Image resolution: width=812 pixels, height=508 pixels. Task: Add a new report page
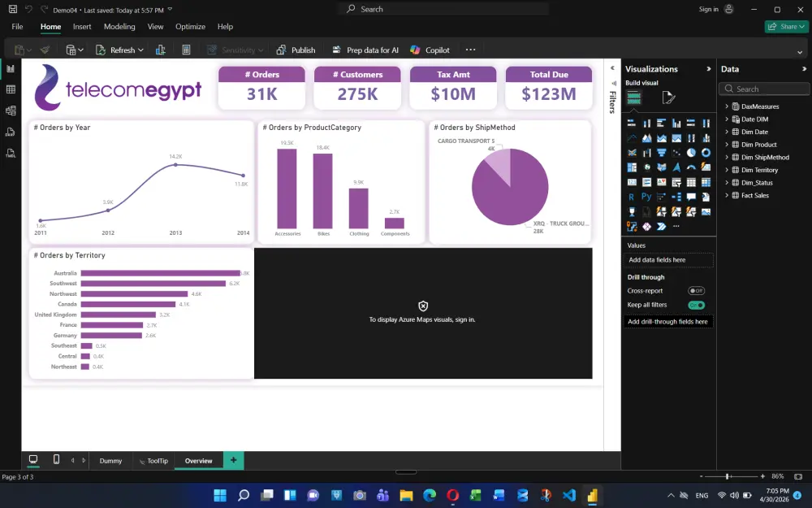click(234, 460)
